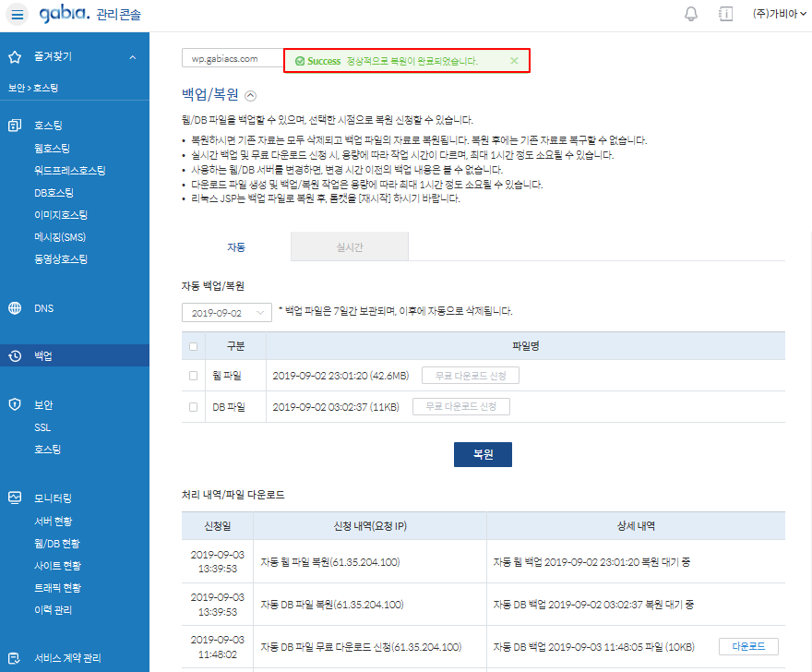Screen dimensions: 812x672
Task: Click the 즐겨찾기 star icon
Action: [x=15, y=57]
